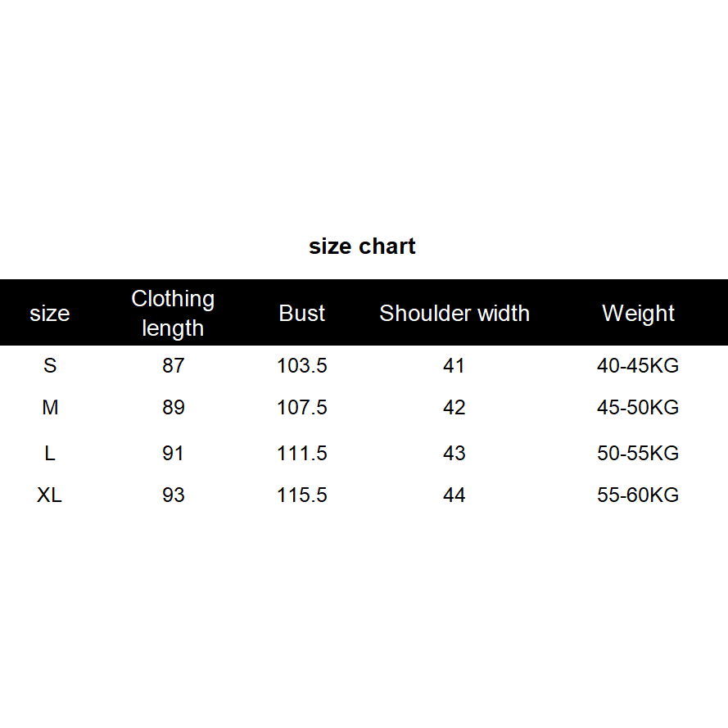The width and height of the screenshot is (728, 728).
Task: Click the "Shoulder width" column header
Action: tap(454, 314)
